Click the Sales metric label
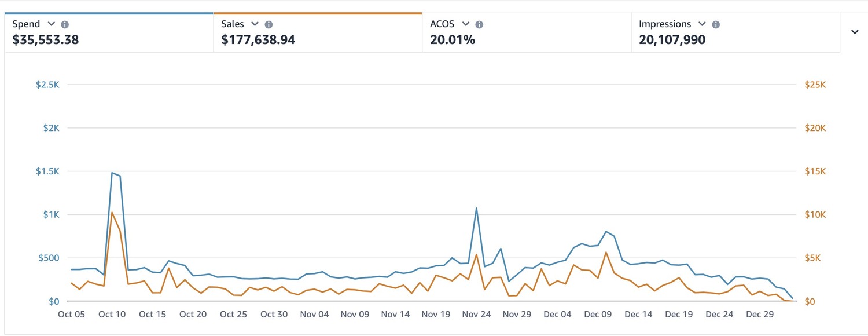Image resolution: width=868 pixels, height=336 pixels. pos(233,24)
